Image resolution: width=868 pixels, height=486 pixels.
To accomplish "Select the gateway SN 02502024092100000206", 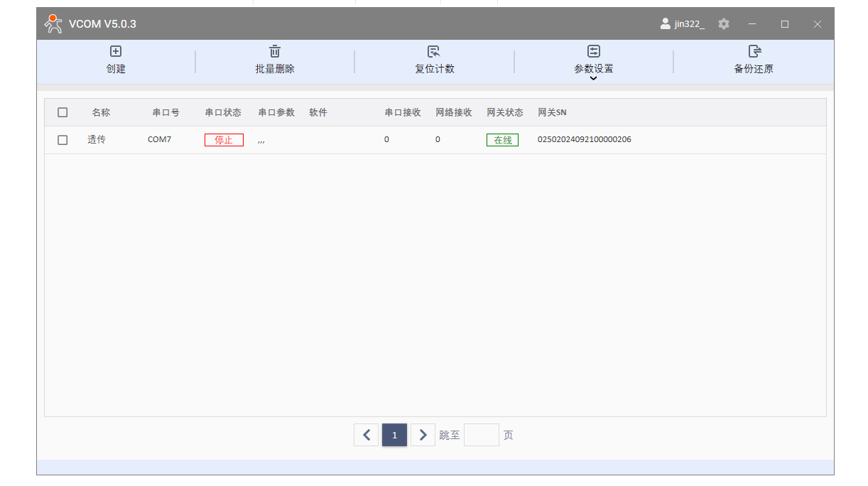I will [x=584, y=140].
